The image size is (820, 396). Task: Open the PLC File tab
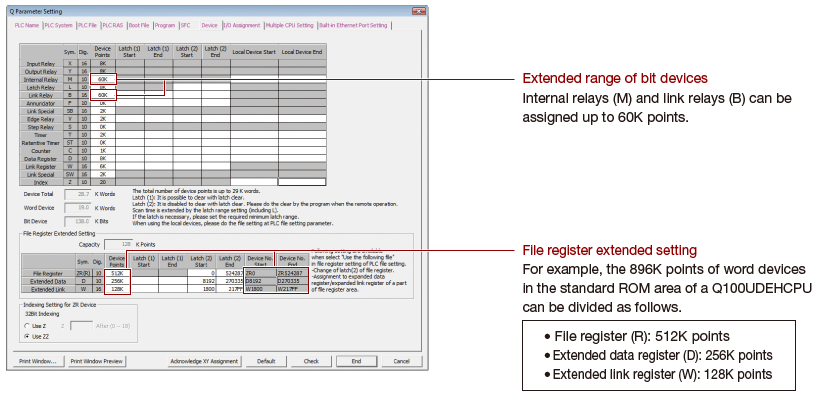click(x=88, y=26)
